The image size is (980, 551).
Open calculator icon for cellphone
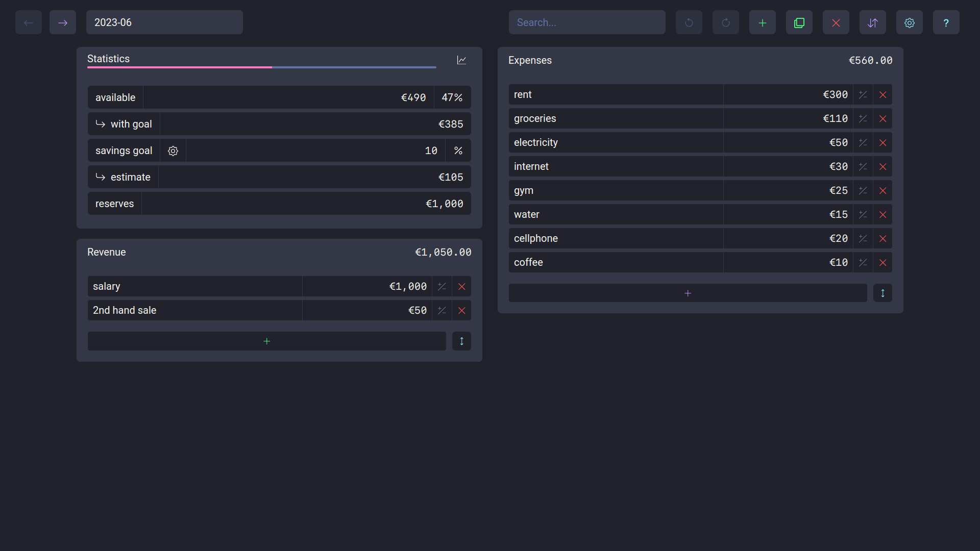[x=863, y=238]
